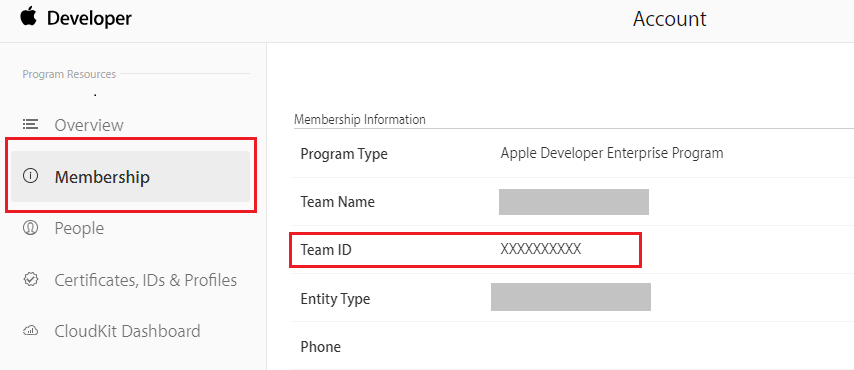
Task: Click the CloudKit Dashboard cloud icon
Action: tap(30, 330)
